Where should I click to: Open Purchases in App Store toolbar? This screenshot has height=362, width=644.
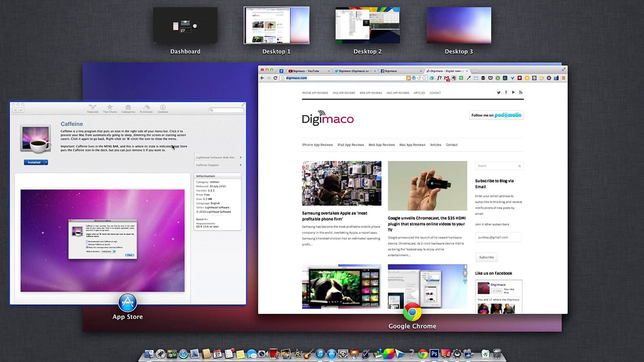click(x=146, y=109)
